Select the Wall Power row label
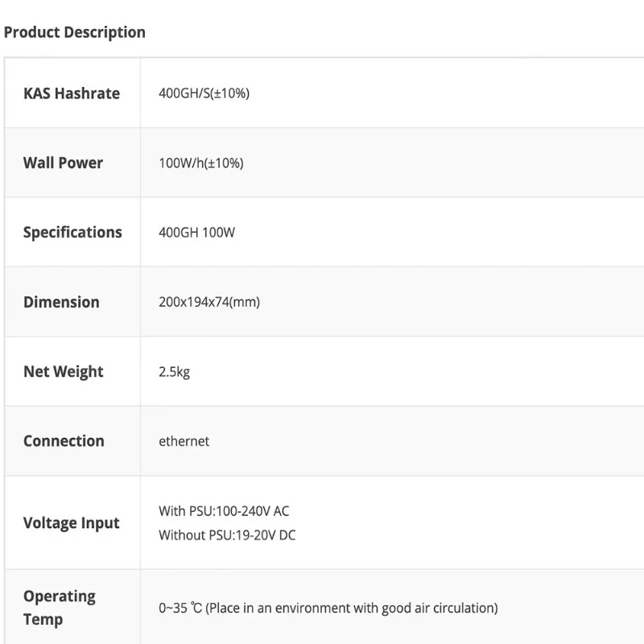The height and width of the screenshot is (644, 644). 64,163
